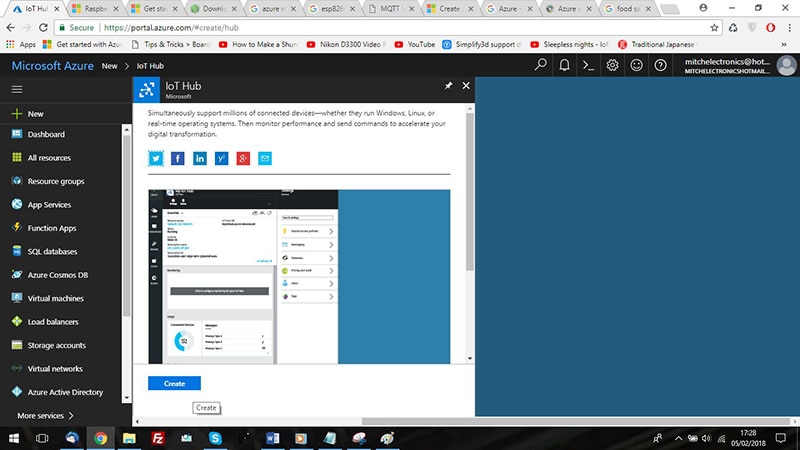This screenshot has height=450, width=800.
Task: Open the Windows Start menu
Action: pos(14,437)
